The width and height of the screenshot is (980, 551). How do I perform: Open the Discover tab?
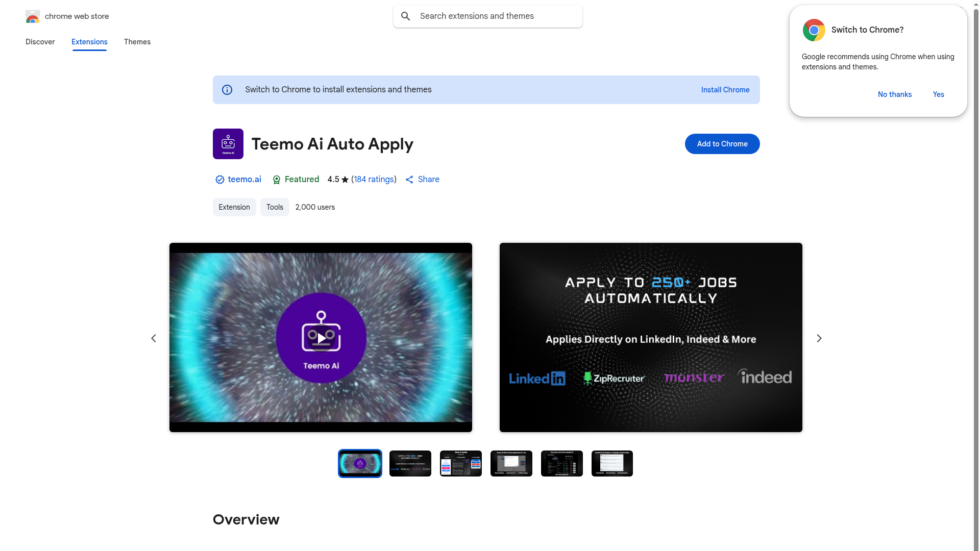click(40, 42)
